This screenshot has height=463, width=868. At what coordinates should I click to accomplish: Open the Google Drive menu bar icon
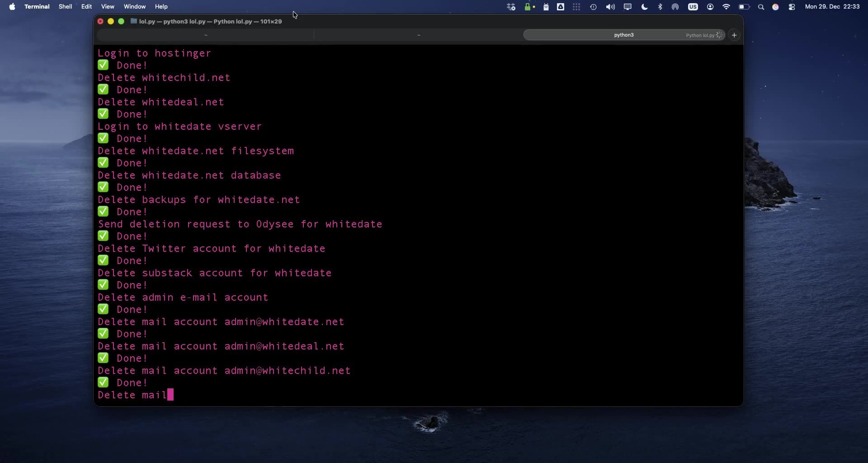click(561, 7)
